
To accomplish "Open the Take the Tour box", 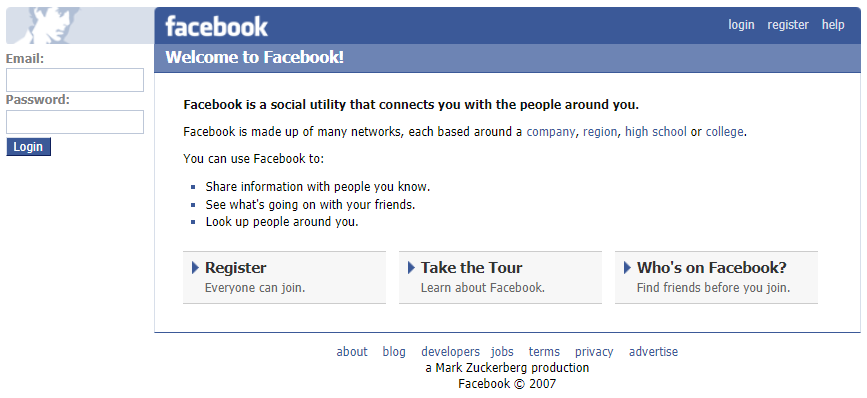I will 500,277.
